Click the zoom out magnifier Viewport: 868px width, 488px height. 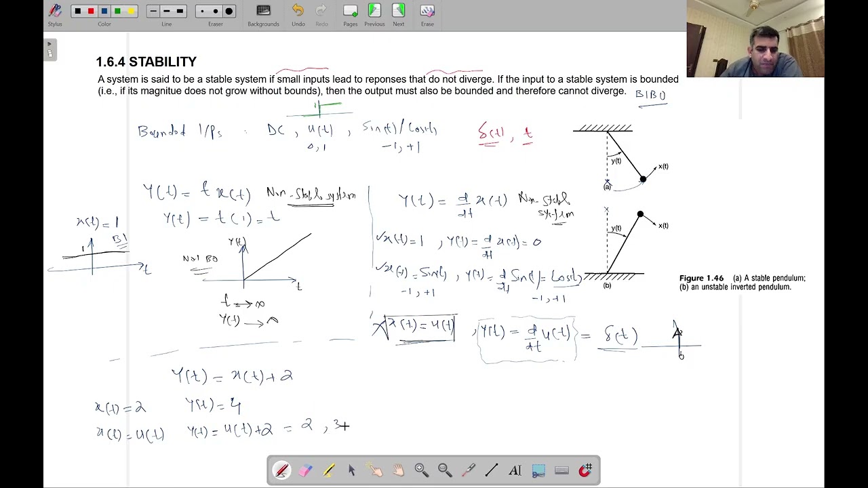pyautogui.click(x=445, y=470)
